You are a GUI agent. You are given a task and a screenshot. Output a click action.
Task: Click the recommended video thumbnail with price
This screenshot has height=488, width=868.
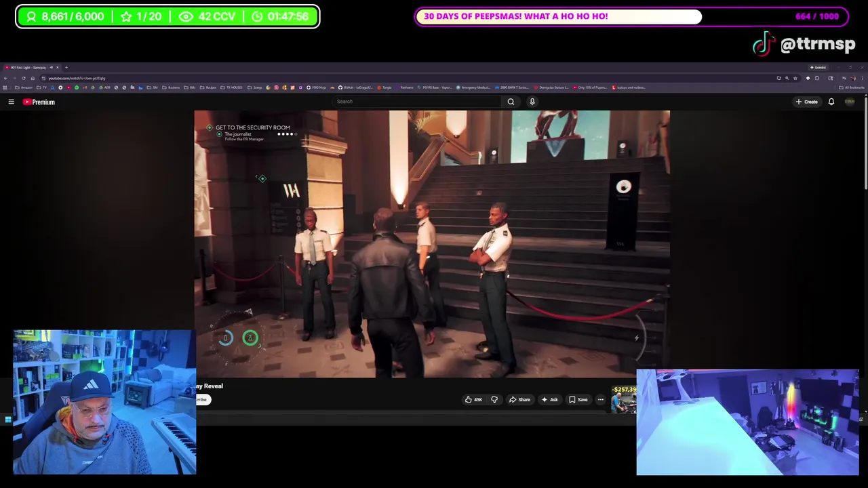pos(624,400)
